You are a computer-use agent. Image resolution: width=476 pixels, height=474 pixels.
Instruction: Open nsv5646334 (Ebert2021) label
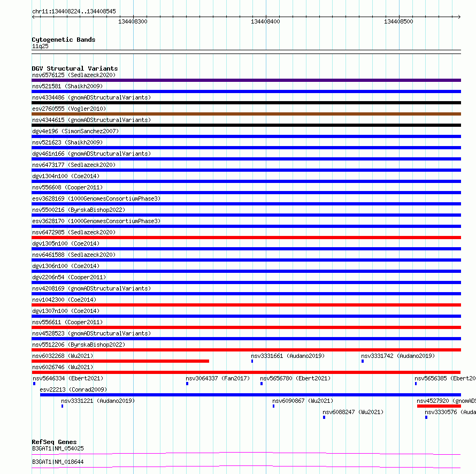click(x=68, y=378)
